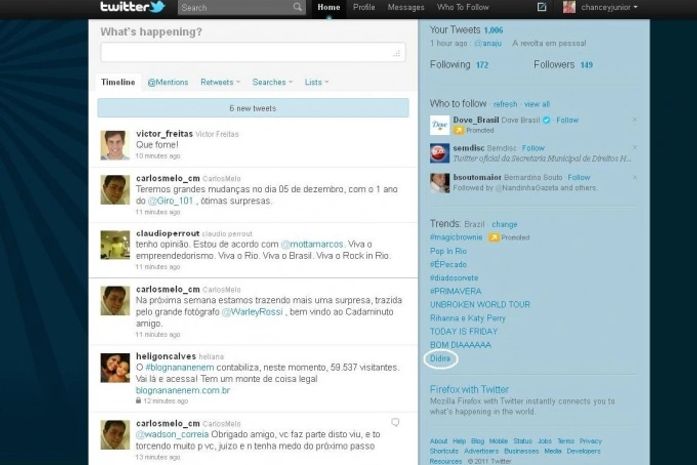The image size is (697, 465).
Task: Click the search magnifier icon
Action: (298, 8)
